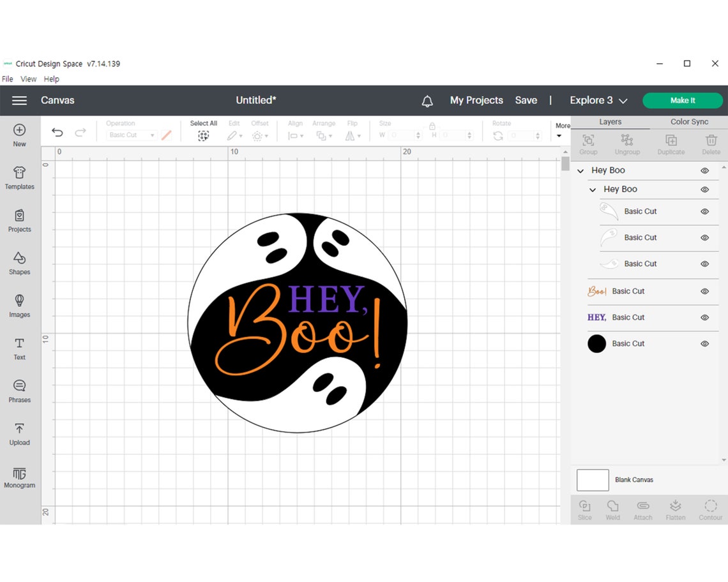The image size is (728, 582).
Task: Select the Shapes tool in the sidebar
Action: click(x=19, y=263)
